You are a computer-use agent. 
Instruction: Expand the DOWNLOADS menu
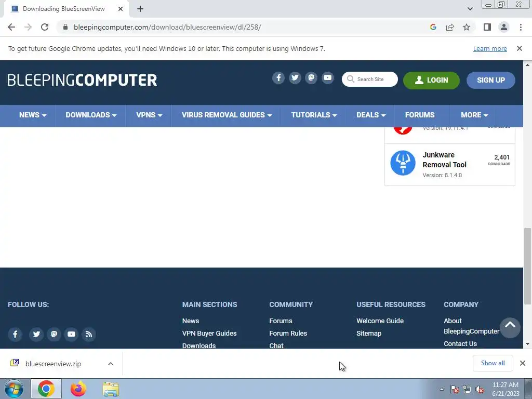[x=91, y=115]
